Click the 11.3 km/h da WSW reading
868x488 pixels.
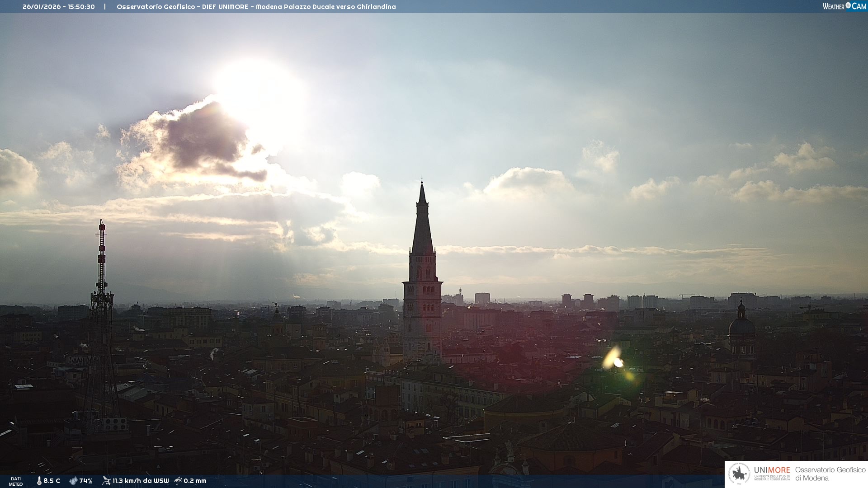pos(141,481)
